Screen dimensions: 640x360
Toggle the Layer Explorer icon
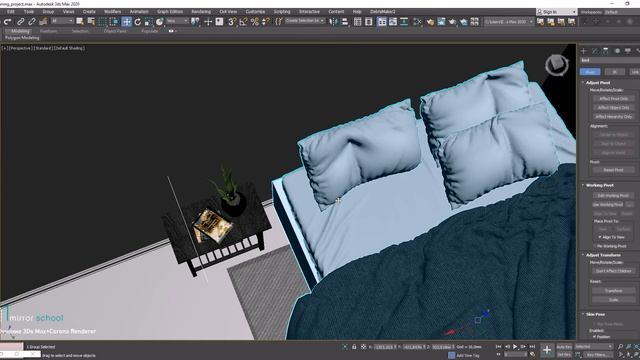point(369,22)
